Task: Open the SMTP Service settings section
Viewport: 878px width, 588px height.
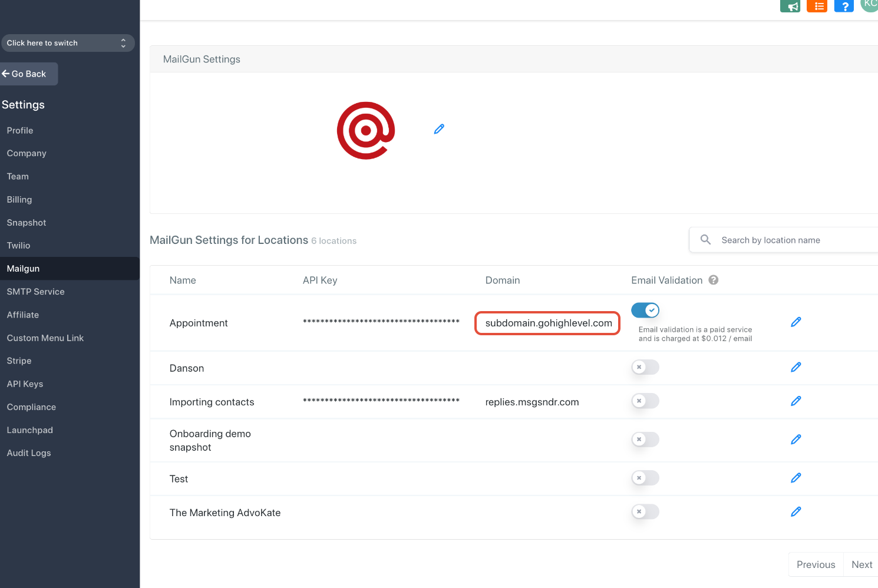Action: [x=35, y=291]
